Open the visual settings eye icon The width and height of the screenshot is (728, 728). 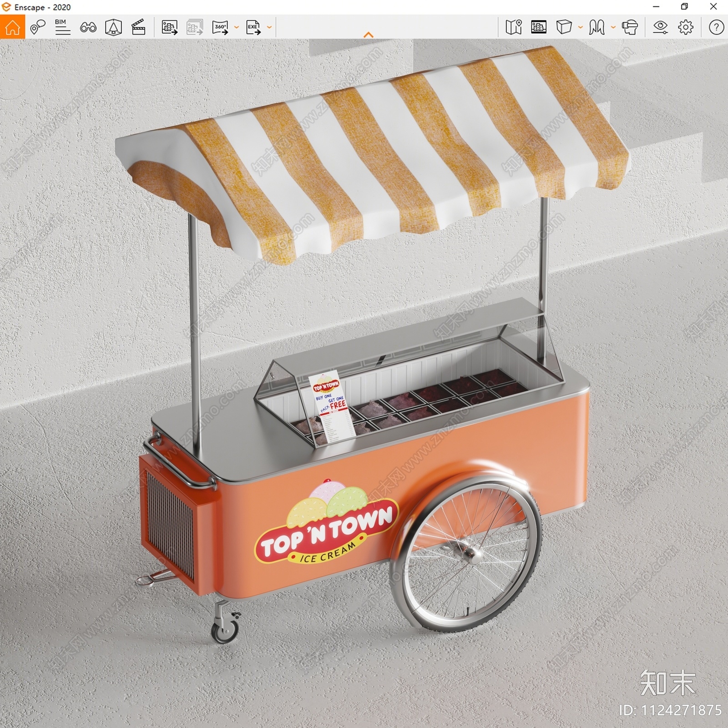pyautogui.click(x=660, y=27)
